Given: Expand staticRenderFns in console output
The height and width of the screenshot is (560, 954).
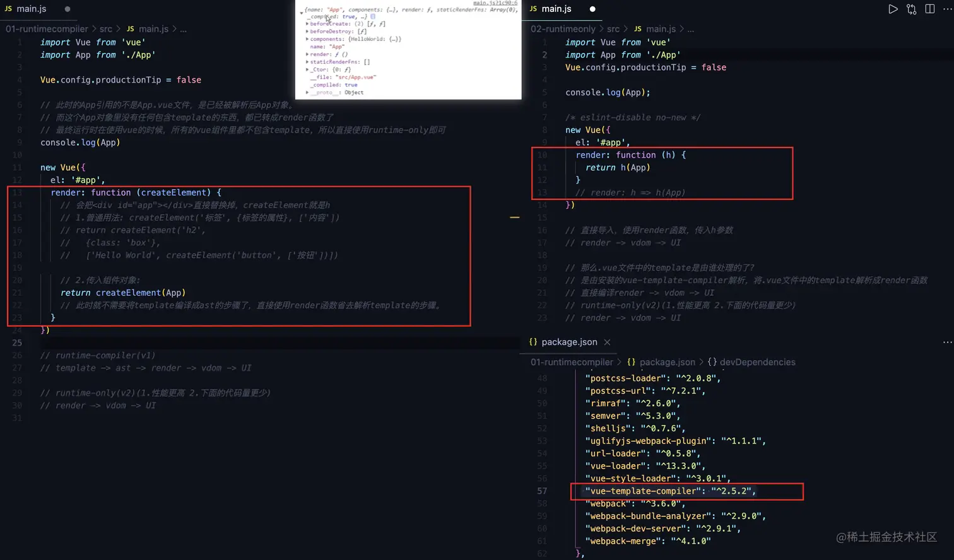Looking at the screenshot, I should pos(307,62).
